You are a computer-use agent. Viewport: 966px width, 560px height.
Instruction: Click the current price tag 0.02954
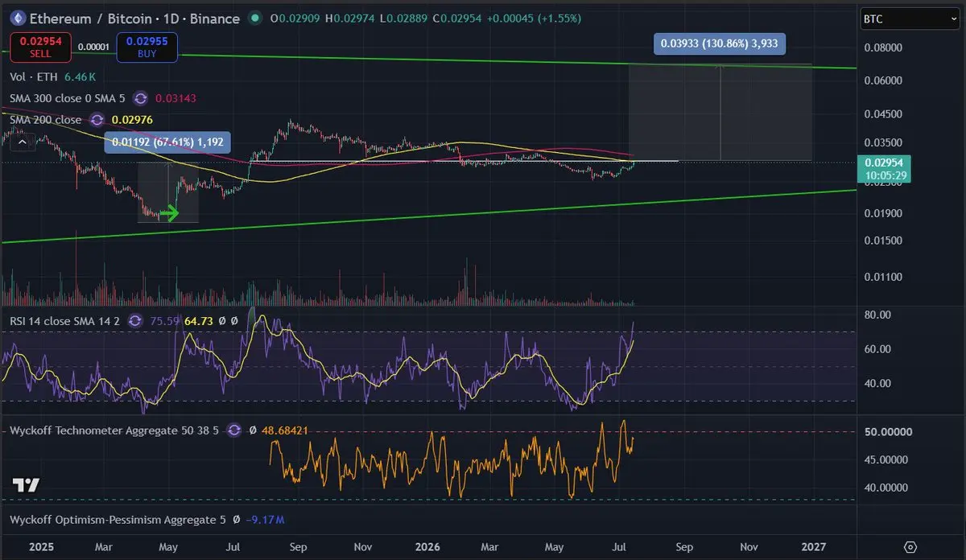[x=883, y=162]
